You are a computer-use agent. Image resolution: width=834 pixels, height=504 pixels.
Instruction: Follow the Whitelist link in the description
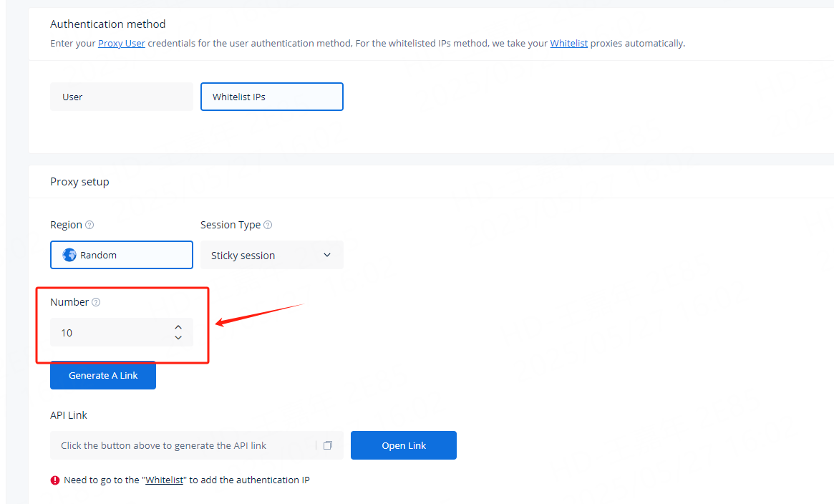click(x=568, y=43)
